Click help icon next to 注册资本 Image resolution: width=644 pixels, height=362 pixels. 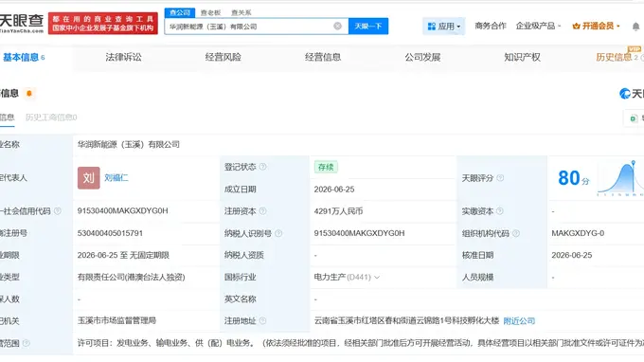(x=263, y=211)
